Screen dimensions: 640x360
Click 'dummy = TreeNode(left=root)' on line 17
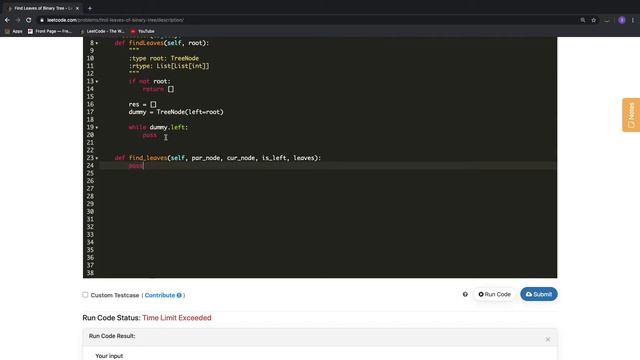pos(176,112)
